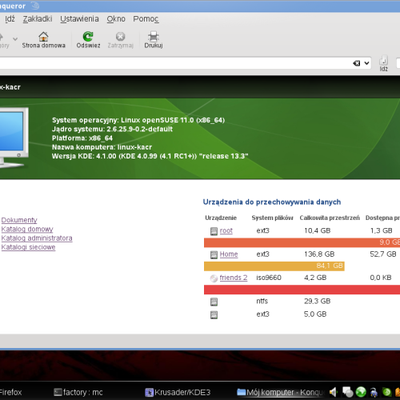Open the Katalog administratora link
400x400 pixels.
point(37,238)
